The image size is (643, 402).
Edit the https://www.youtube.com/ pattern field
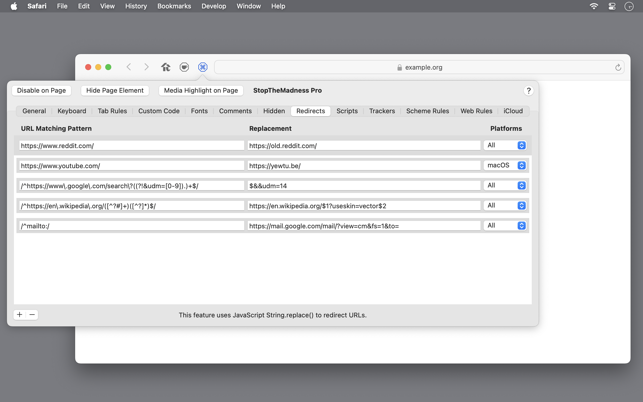[x=131, y=165]
